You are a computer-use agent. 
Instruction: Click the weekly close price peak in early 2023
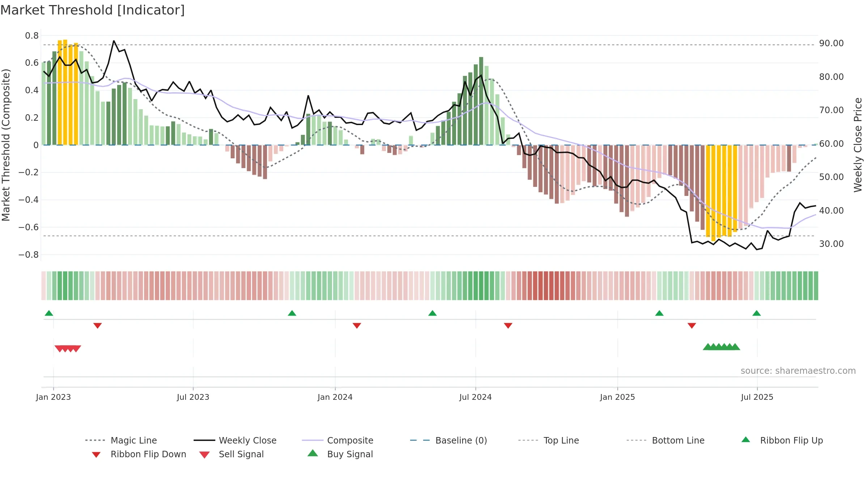(114, 41)
